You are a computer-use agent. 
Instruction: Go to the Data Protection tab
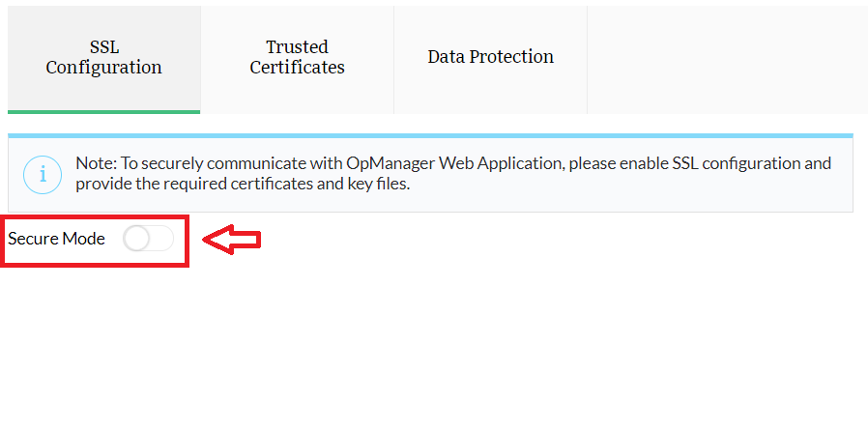[x=490, y=57]
